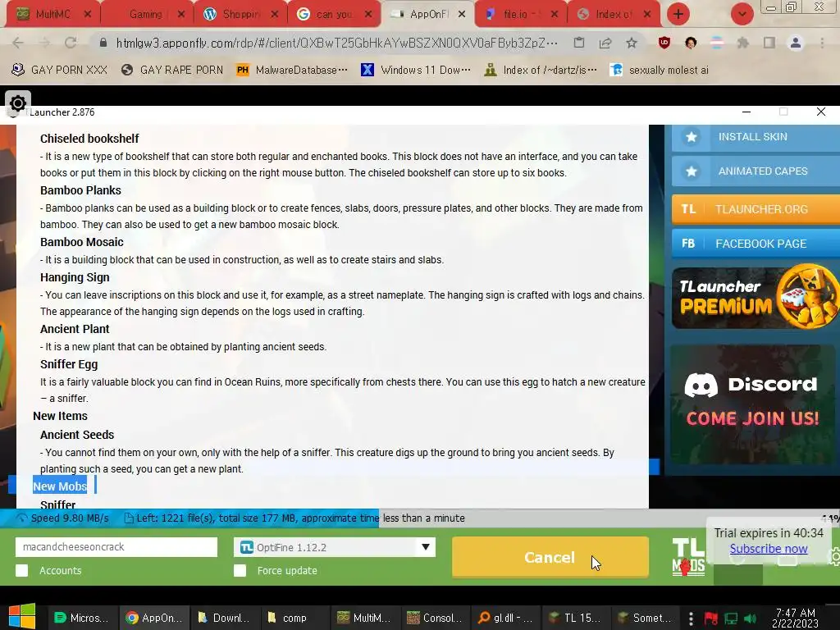Image resolution: width=840 pixels, height=630 pixels.
Task: Close the AppOnFly browser tab
Action: pyautogui.click(x=462, y=15)
